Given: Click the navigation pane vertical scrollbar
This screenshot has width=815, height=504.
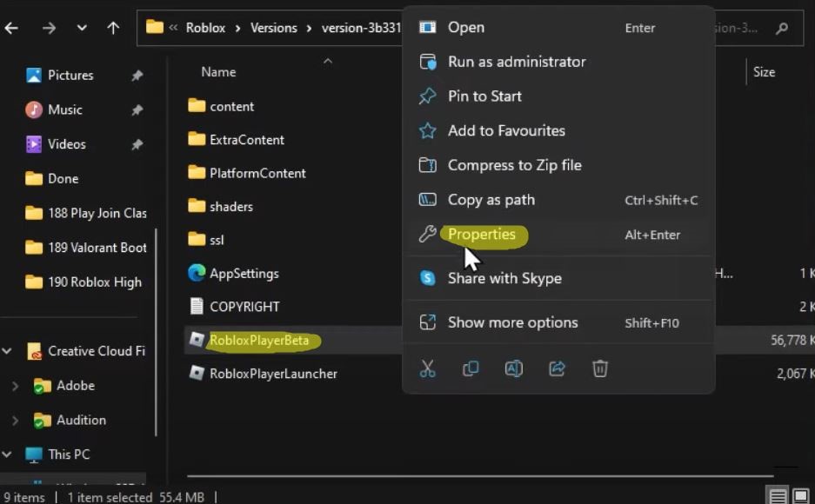Looking at the screenshot, I should click(x=156, y=332).
